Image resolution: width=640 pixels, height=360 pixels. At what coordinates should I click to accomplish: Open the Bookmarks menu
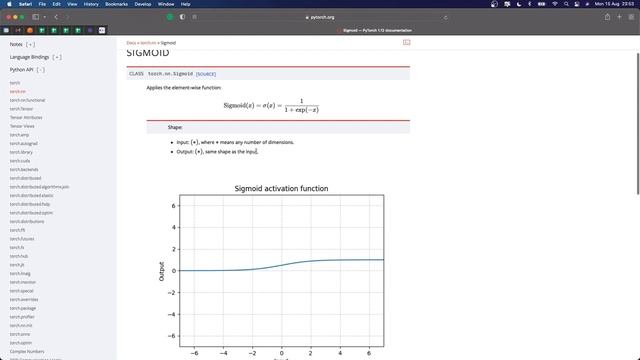coord(116,4)
